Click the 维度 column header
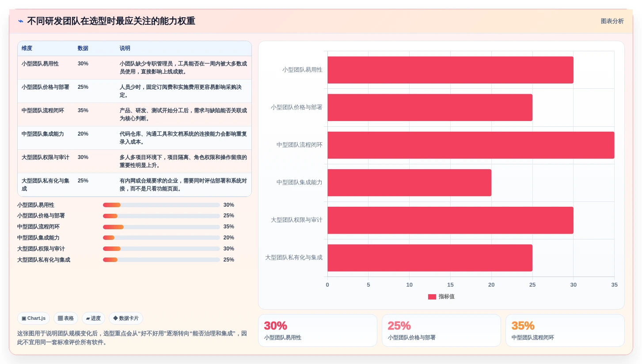Viewport: 642px width, 364px height. tap(27, 48)
